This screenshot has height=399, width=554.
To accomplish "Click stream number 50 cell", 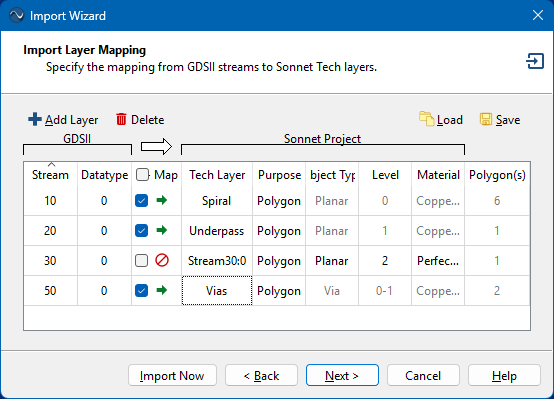I will (x=51, y=291).
